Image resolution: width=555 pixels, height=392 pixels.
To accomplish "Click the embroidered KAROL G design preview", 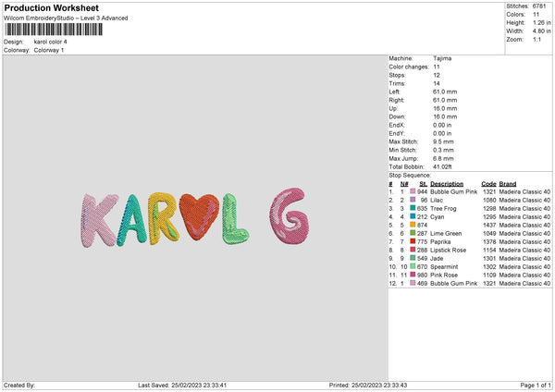I will coord(194,217).
